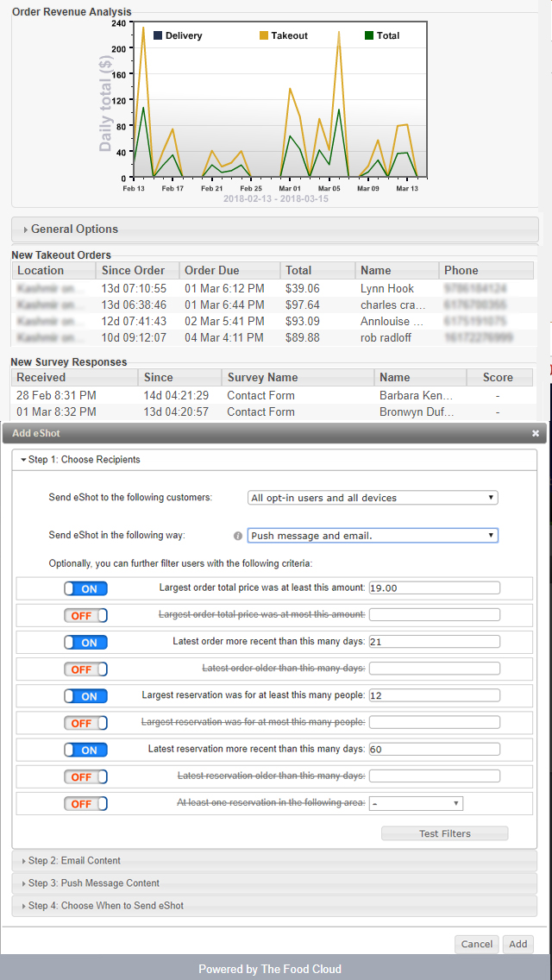Close the Add eShot dialog
Image resolution: width=552 pixels, height=980 pixels.
click(535, 433)
